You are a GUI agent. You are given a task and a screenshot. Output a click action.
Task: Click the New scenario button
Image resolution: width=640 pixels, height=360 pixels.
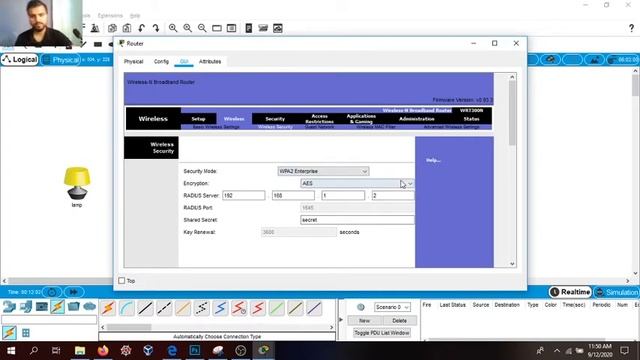(x=364, y=320)
